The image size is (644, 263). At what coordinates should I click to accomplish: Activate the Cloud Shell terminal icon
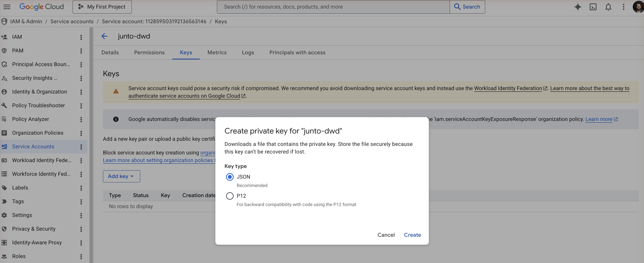593,7
